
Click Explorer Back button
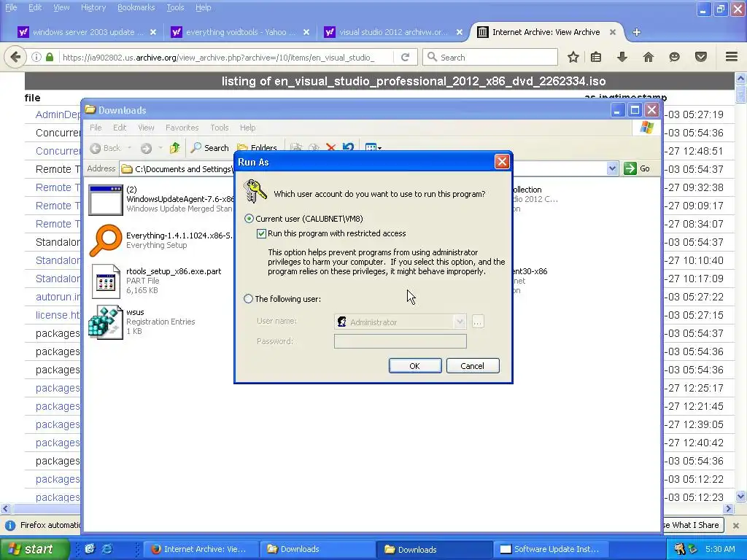[106, 148]
